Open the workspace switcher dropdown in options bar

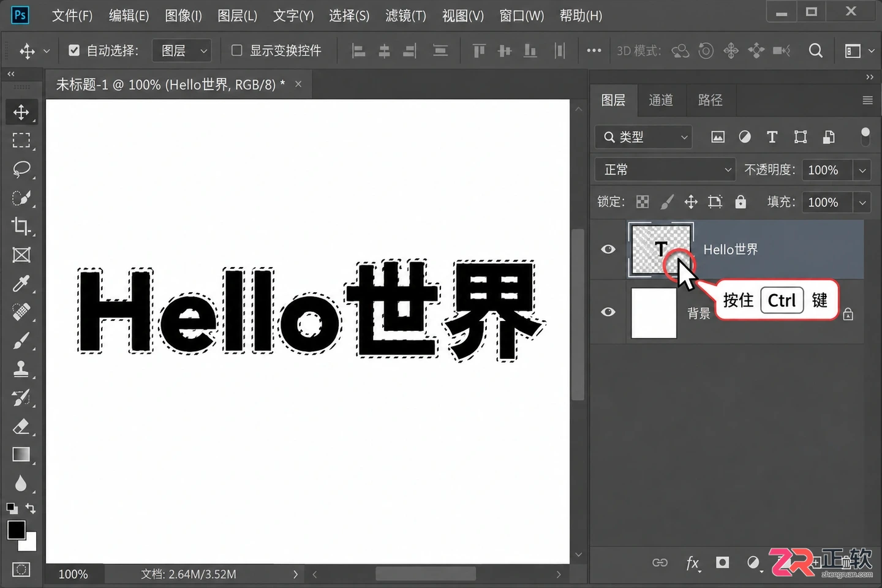tap(859, 51)
